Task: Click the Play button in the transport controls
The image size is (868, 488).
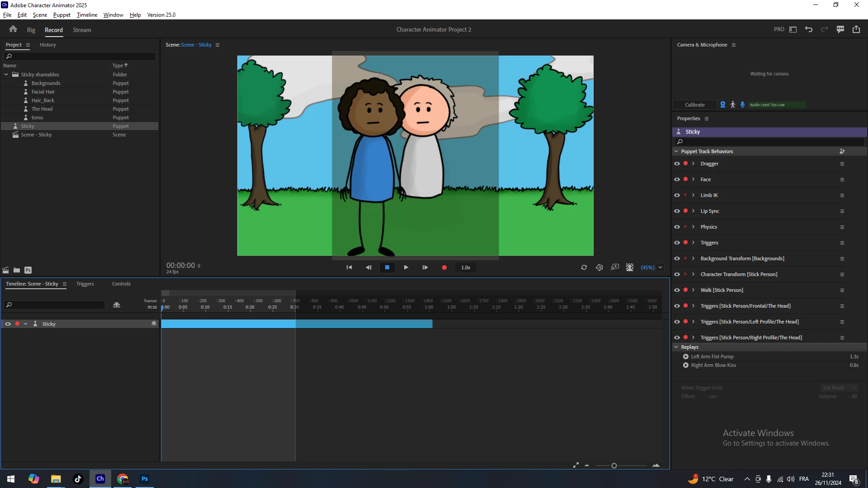Action: (x=406, y=267)
